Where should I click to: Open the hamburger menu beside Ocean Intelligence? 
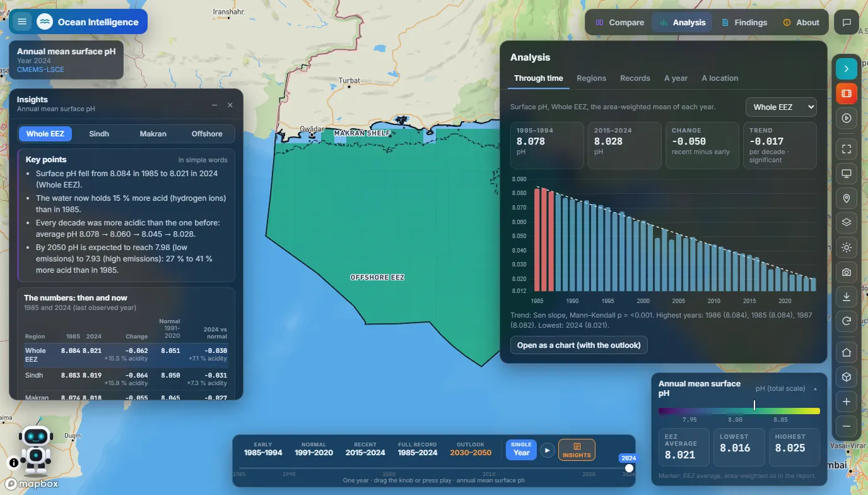pos(22,22)
